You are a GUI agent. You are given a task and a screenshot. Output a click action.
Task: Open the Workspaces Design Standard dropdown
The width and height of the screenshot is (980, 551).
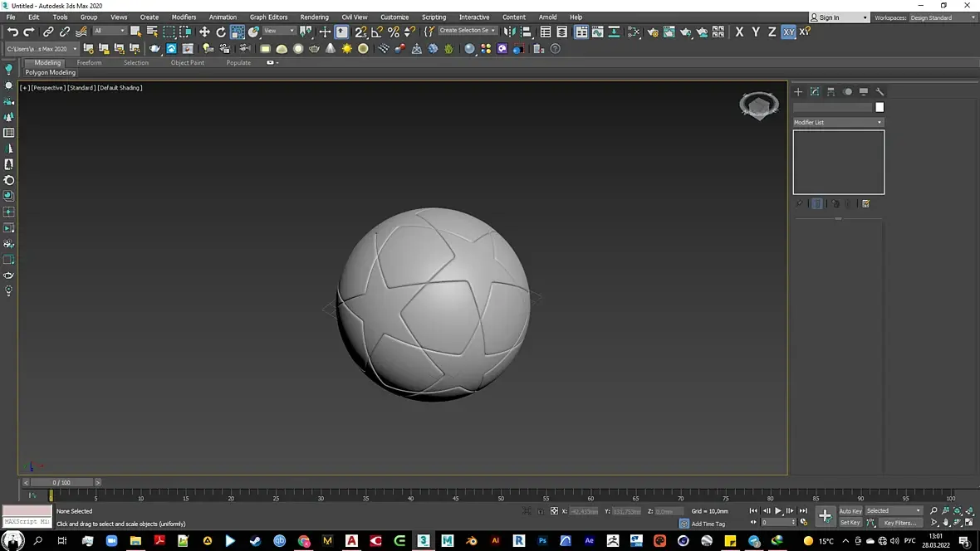click(x=943, y=17)
